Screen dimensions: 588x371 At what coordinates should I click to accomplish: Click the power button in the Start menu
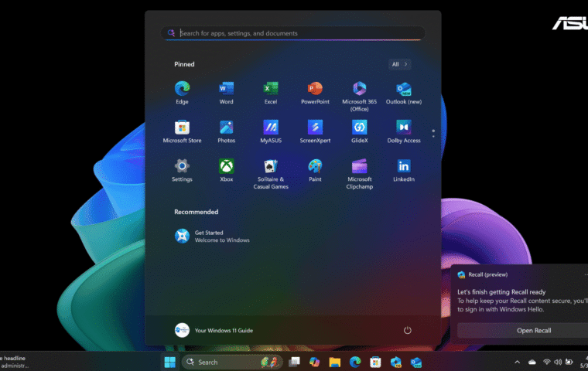[x=407, y=330]
